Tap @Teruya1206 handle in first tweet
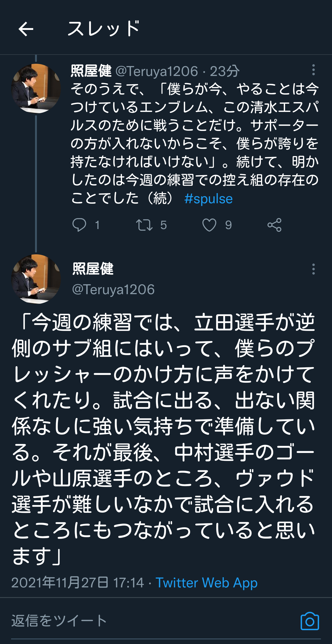The width and height of the screenshot is (332, 644). (157, 71)
